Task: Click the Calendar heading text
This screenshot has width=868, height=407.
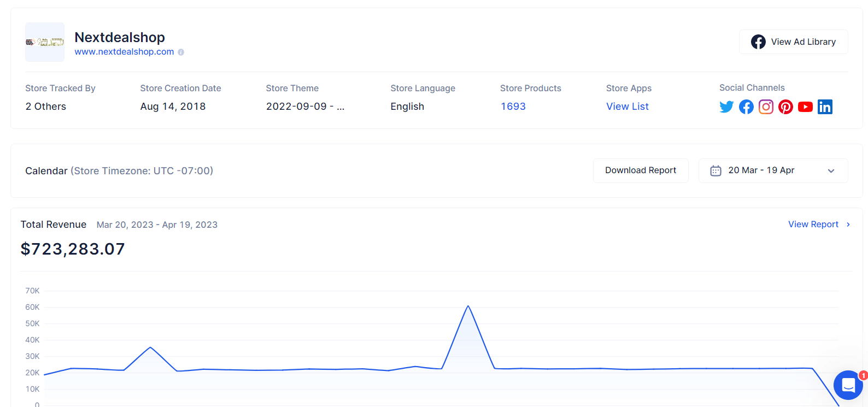Action: point(46,171)
